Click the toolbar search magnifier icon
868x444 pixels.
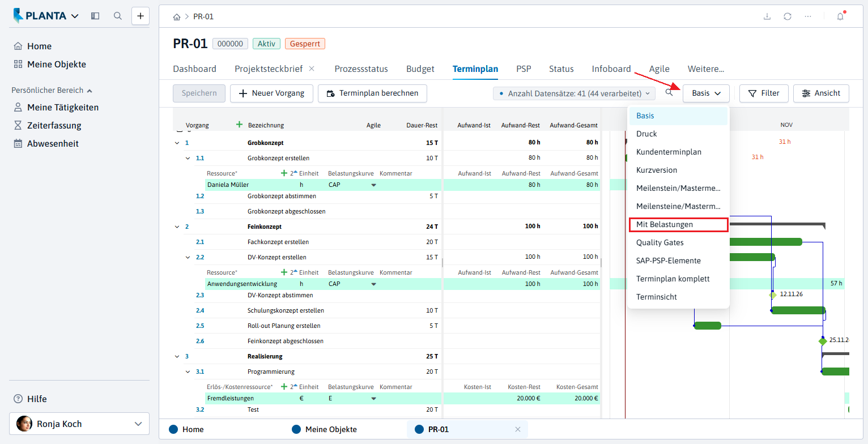(669, 92)
